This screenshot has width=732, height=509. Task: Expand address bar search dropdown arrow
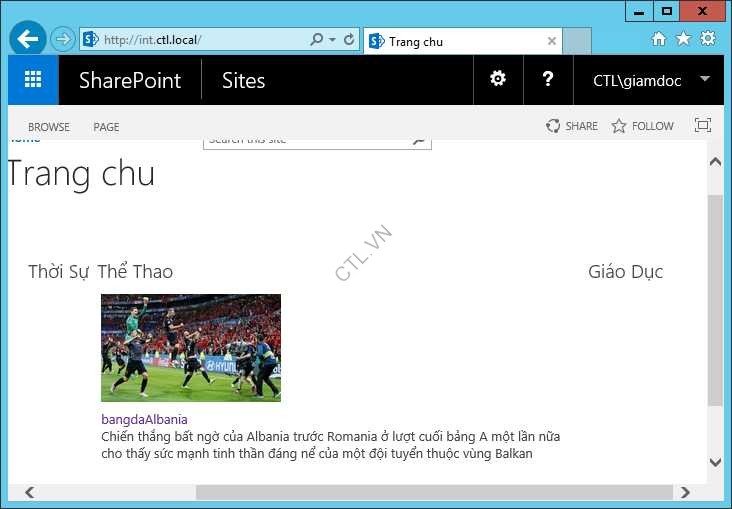(x=331, y=40)
